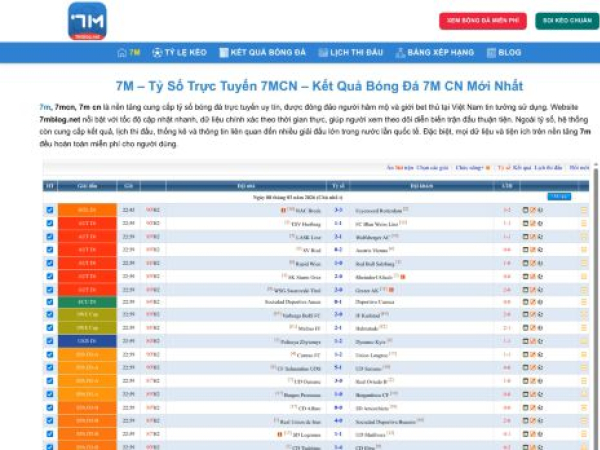Screen dimensions: 600x450
Task: Click the orange note icon in Real Oviedo B row
Action: (533, 381)
